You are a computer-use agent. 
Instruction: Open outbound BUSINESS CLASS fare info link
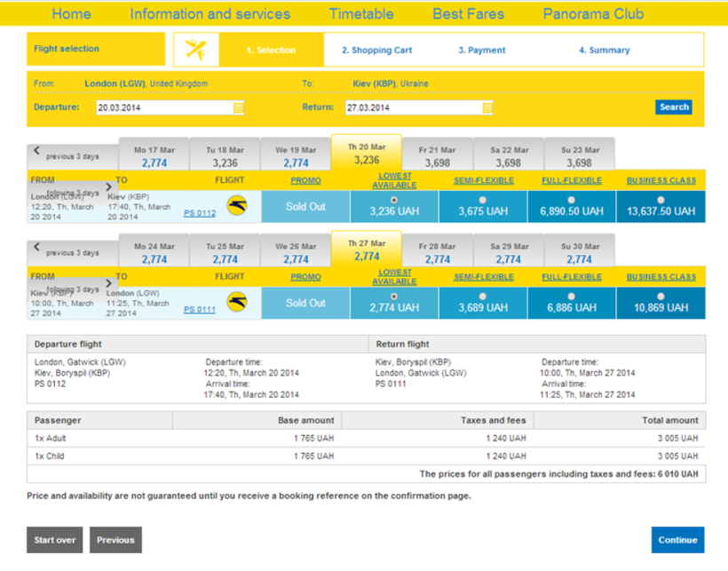(661, 180)
